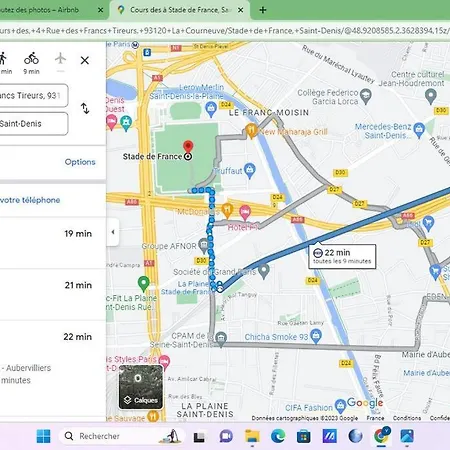The image size is (450, 450).
Task: Open a new browser tab
Action: 263,10
